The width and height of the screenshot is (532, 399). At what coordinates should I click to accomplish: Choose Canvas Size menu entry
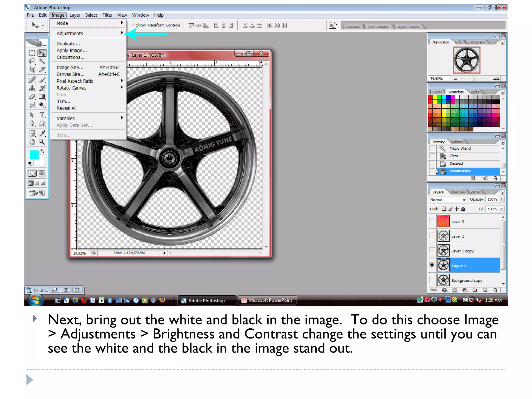click(88, 74)
